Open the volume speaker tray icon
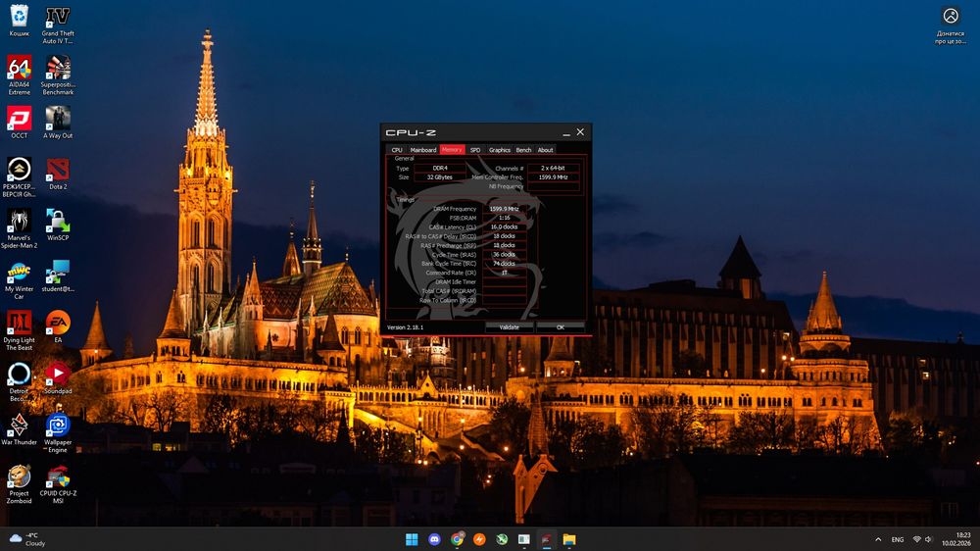The height and width of the screenshot is (551, 980). point(928,539)
